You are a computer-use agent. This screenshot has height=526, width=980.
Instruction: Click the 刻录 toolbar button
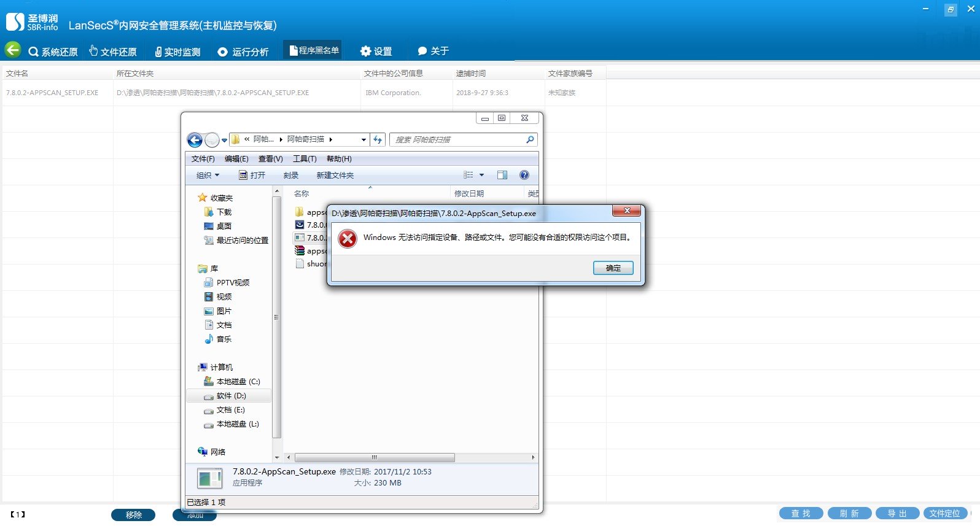pyautogui.click(x=291, y=175)
